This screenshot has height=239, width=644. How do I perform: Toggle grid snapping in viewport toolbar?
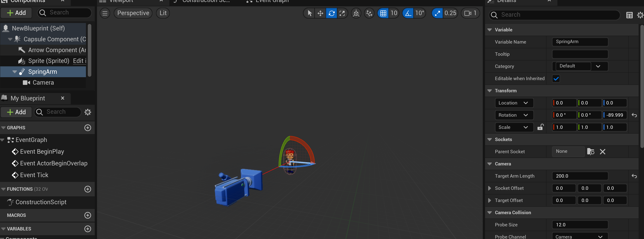pos(383,13)
